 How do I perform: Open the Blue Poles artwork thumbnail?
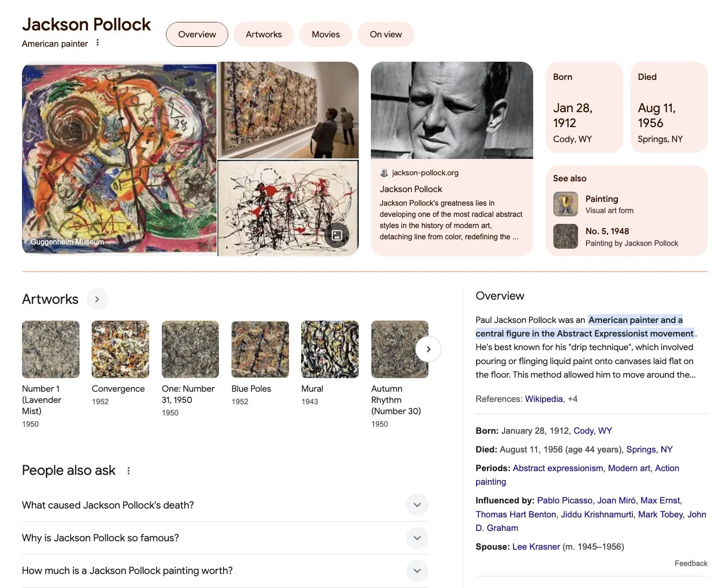260,349
